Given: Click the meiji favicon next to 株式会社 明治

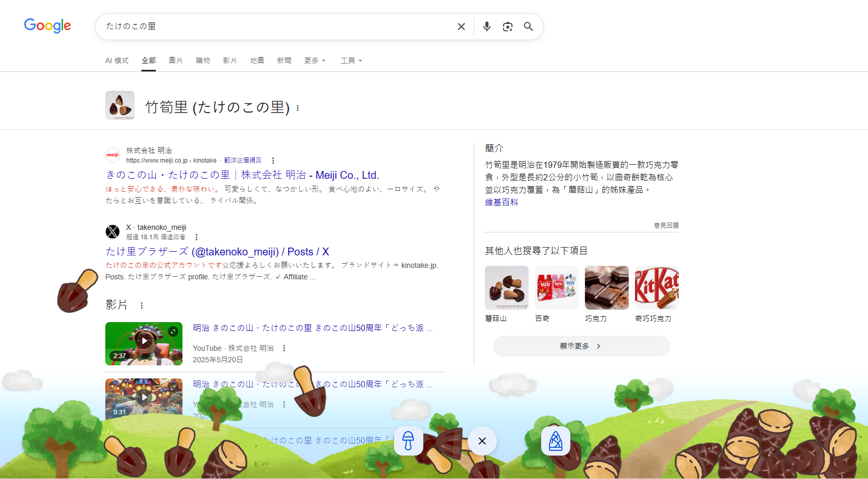Looking at the screenshot, I should (x=113, y=155).
